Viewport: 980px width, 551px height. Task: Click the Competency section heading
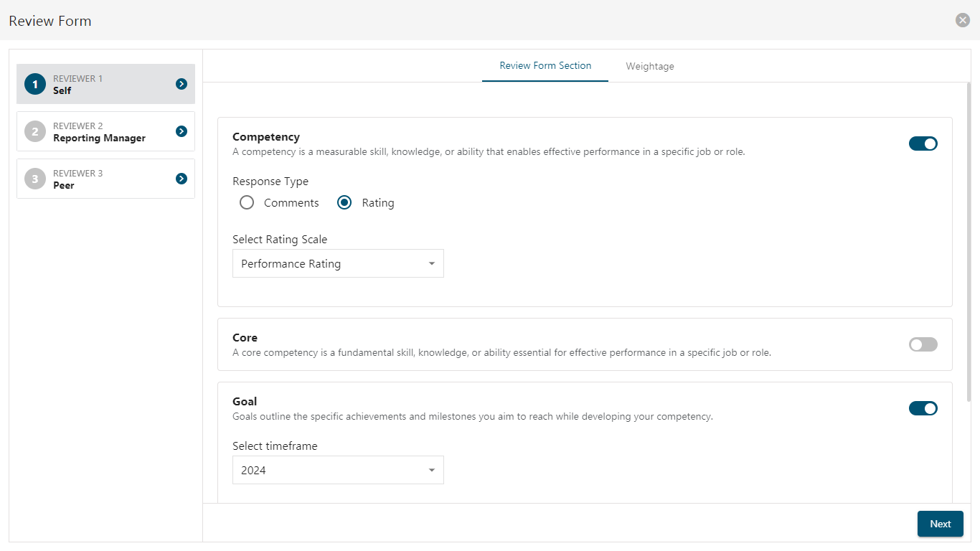pyautogui.click(x=266, y=137)
